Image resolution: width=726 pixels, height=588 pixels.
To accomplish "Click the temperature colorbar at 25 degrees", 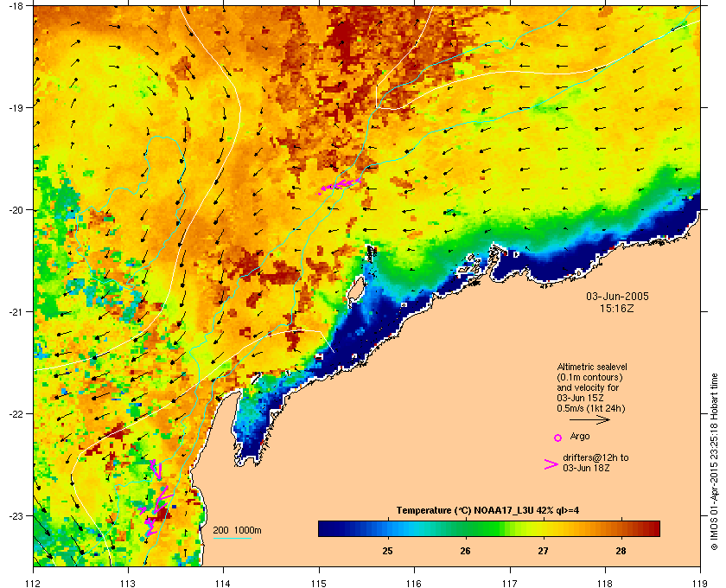I will point(387,528).
